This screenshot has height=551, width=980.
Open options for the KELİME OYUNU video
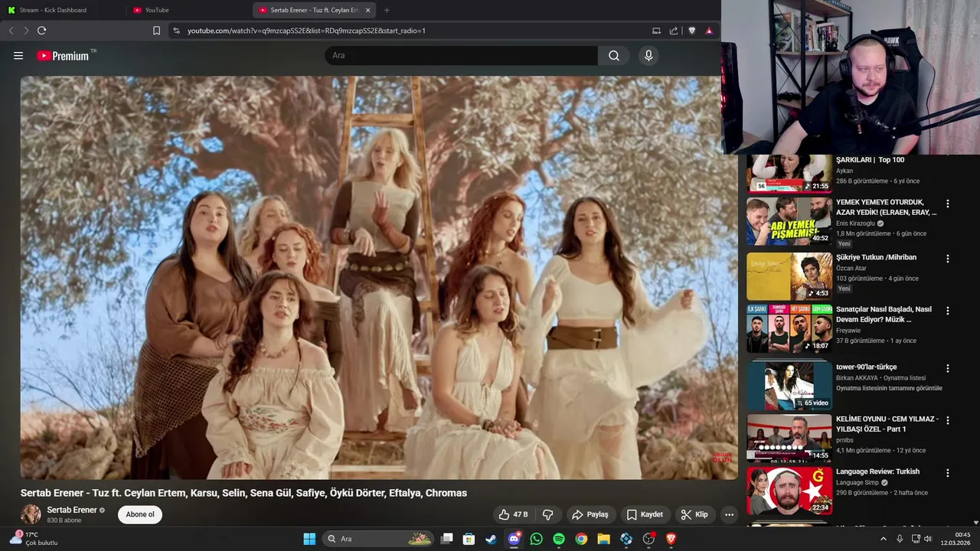tap(948, 421)
